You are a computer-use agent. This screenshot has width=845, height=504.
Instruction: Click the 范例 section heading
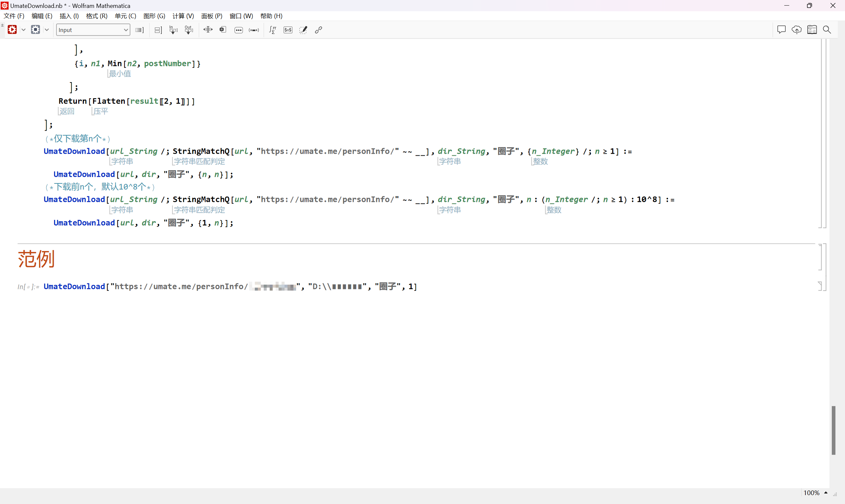(36, 259)
